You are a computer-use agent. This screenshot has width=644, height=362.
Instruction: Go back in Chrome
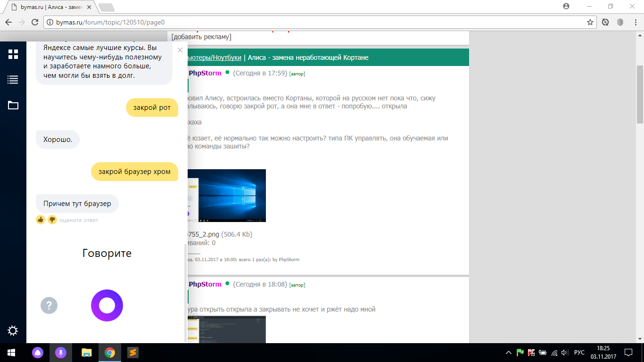(8, 22)
